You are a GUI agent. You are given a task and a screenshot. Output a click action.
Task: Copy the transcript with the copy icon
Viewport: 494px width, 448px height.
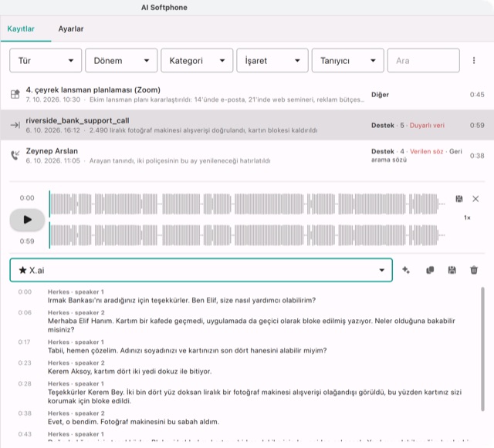click(430, 270)
